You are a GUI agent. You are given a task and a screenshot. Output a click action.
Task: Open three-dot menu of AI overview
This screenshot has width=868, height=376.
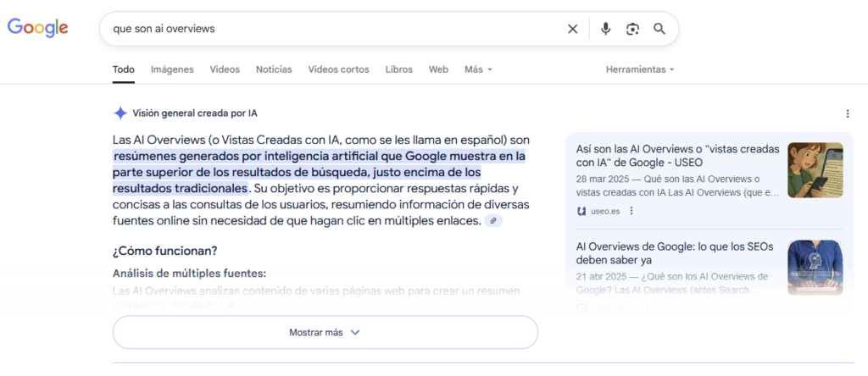847,114
